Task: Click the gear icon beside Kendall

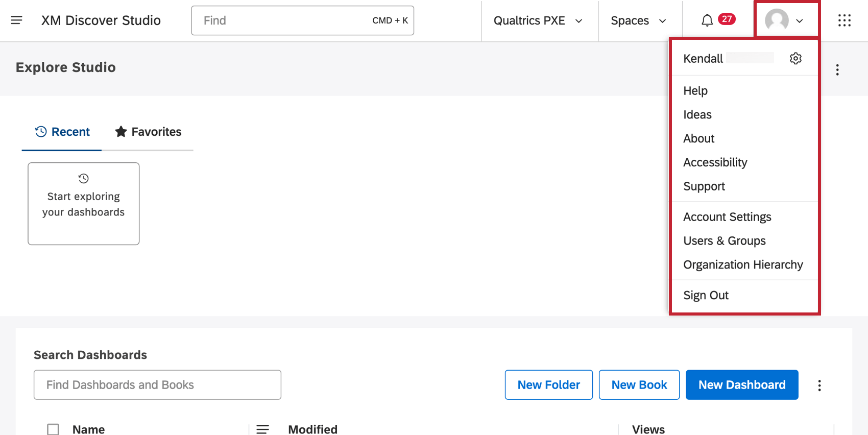Action: pyautogui.click(x=795, y=59)
